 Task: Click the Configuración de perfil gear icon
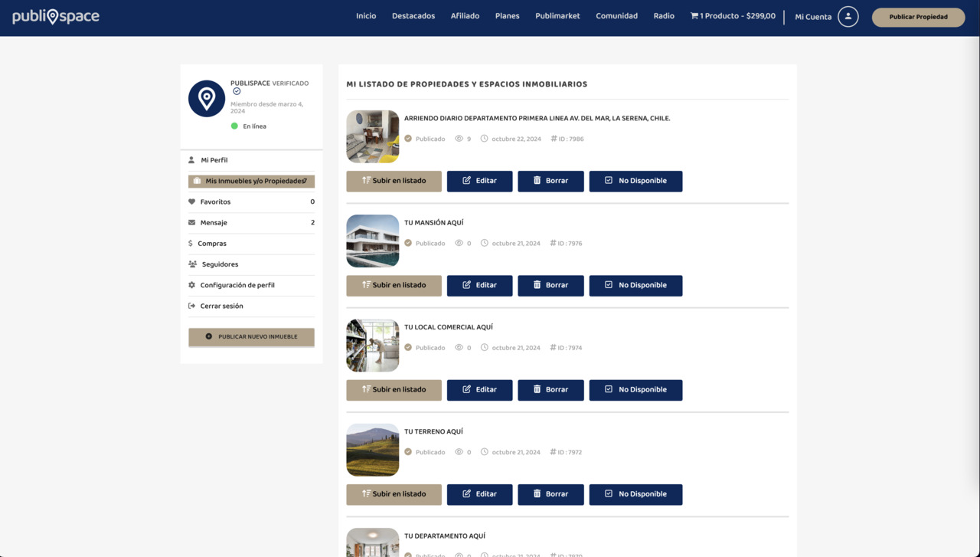191,285
